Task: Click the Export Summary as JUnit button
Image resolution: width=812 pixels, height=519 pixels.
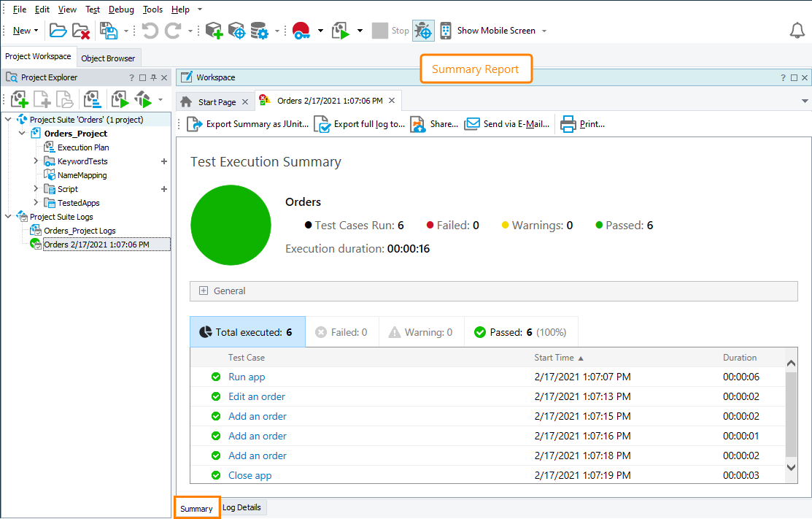Action: pos(248,123)
